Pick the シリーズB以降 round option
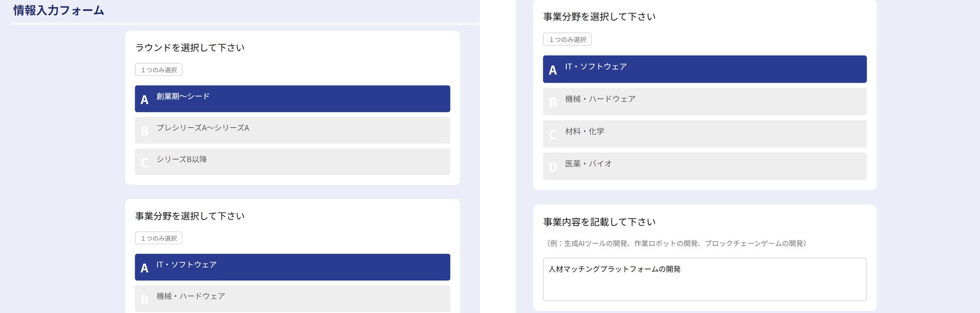This screenshot has height=313, width=980. pos(292,162)
